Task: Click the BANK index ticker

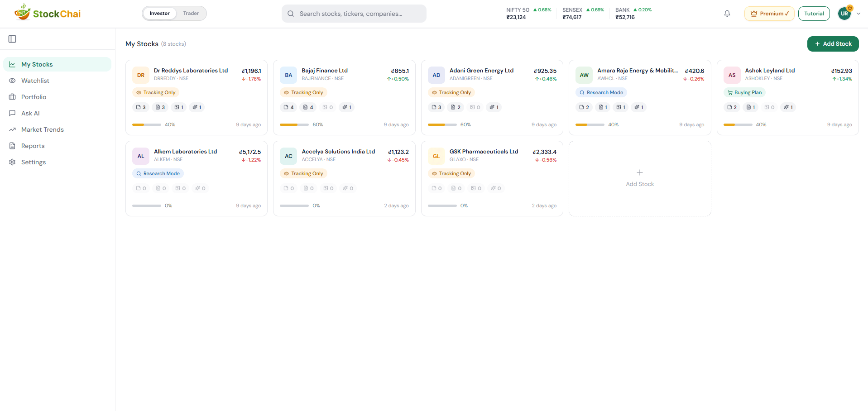Action: [x=633, y=14]
